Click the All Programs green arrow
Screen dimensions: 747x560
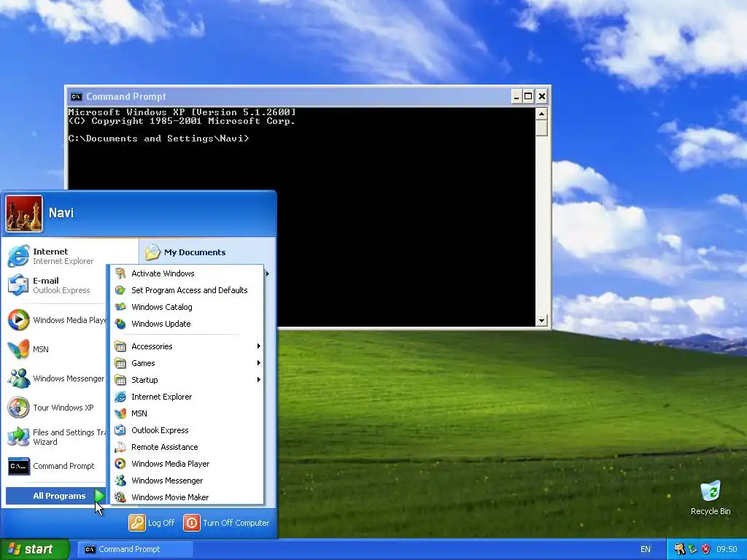pyautogui.click(x=99, y=496)
